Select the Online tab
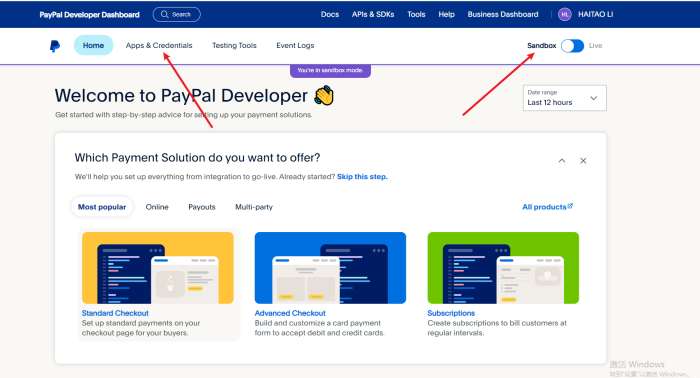This screenshot has width=700, height=378. [157, 207]
